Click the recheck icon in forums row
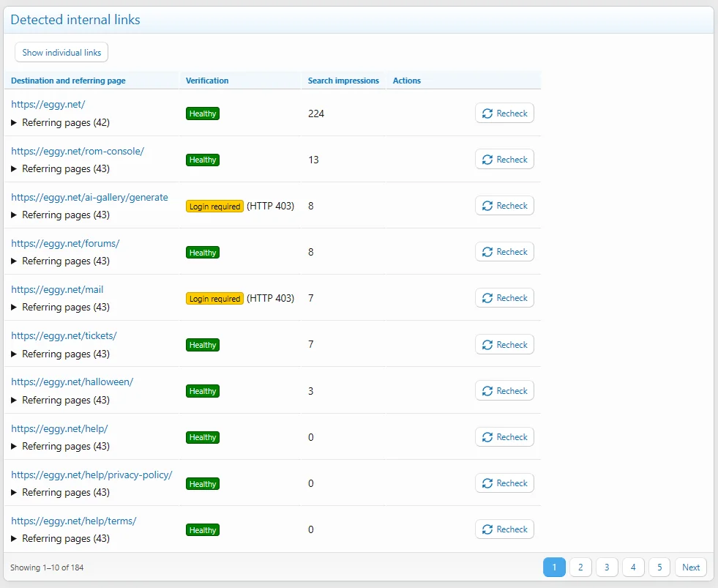The image size is (718, 588). point(487,252)
